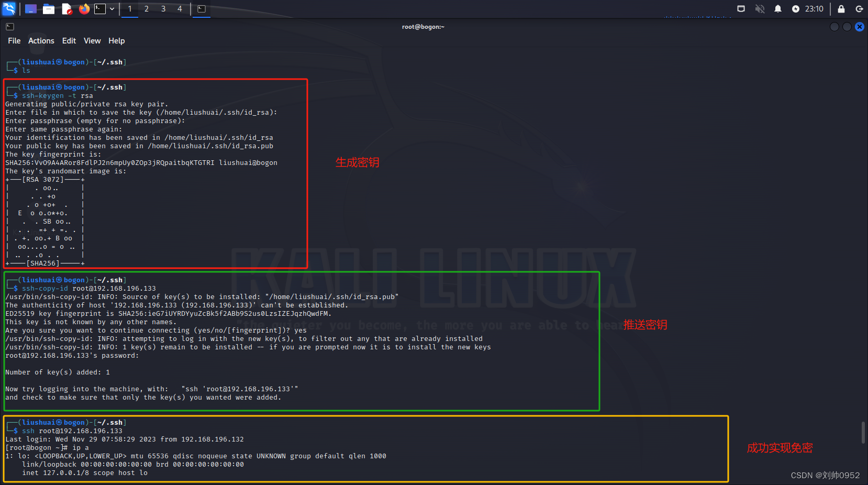The height and width of the screenshot is (485, 868).
Task: Click the terminal window title icon
Action: tap(10, 27)
